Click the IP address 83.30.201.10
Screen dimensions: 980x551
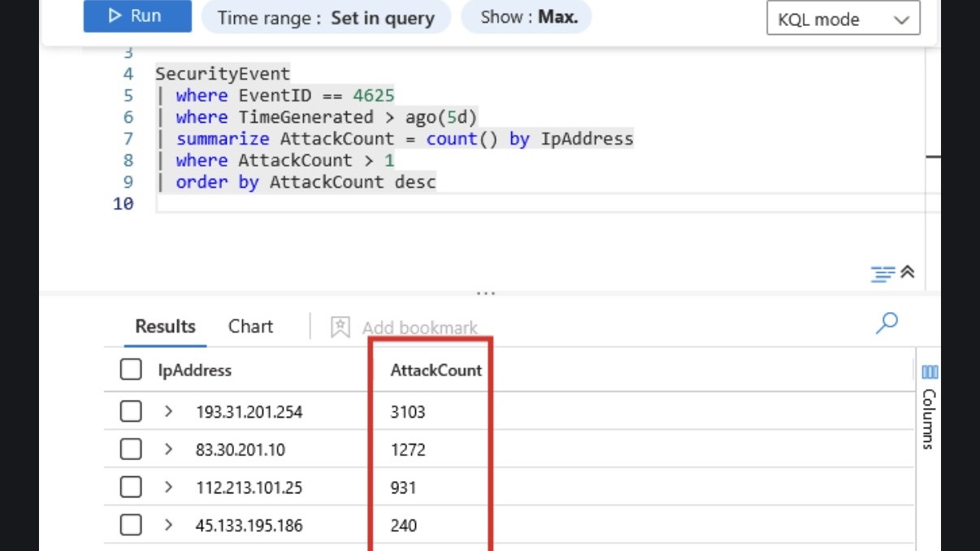tap(241, 449)
